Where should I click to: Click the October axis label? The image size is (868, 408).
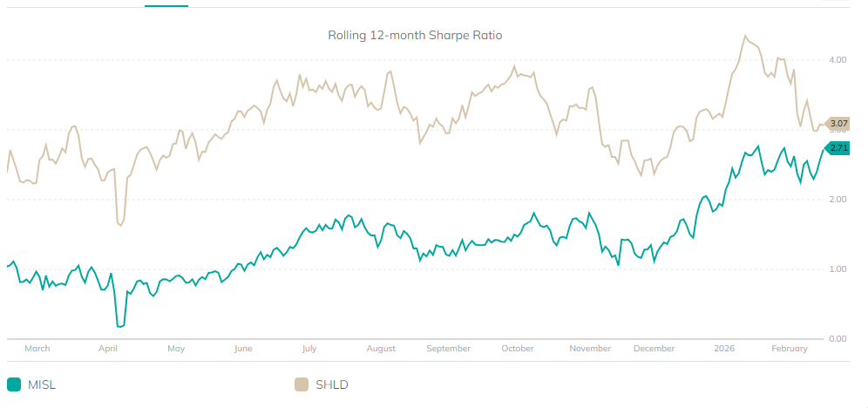[x=518, y=349]
